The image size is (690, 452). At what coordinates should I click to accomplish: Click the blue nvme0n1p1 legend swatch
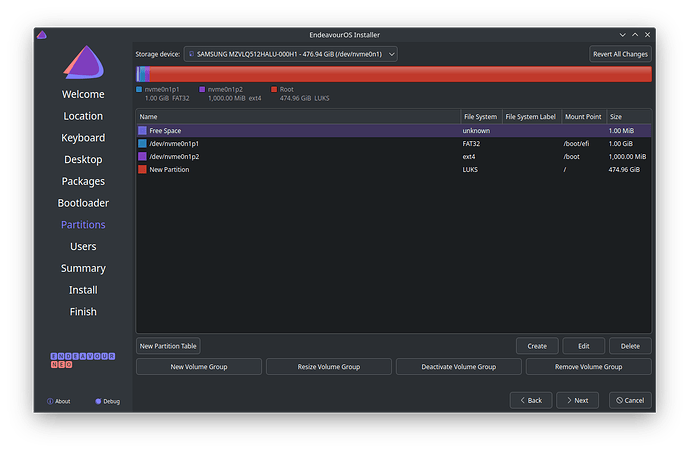(139, 89)
